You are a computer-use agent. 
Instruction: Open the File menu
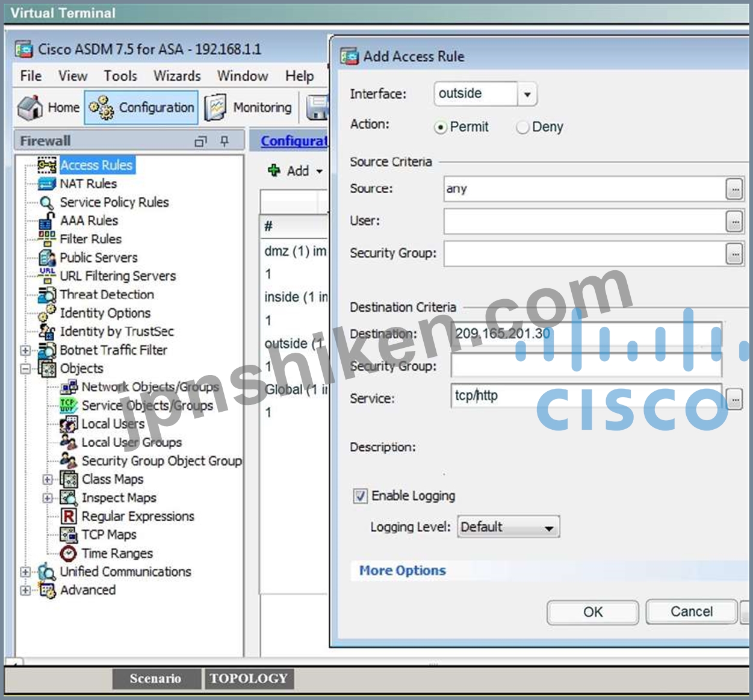tap(31, 76)
